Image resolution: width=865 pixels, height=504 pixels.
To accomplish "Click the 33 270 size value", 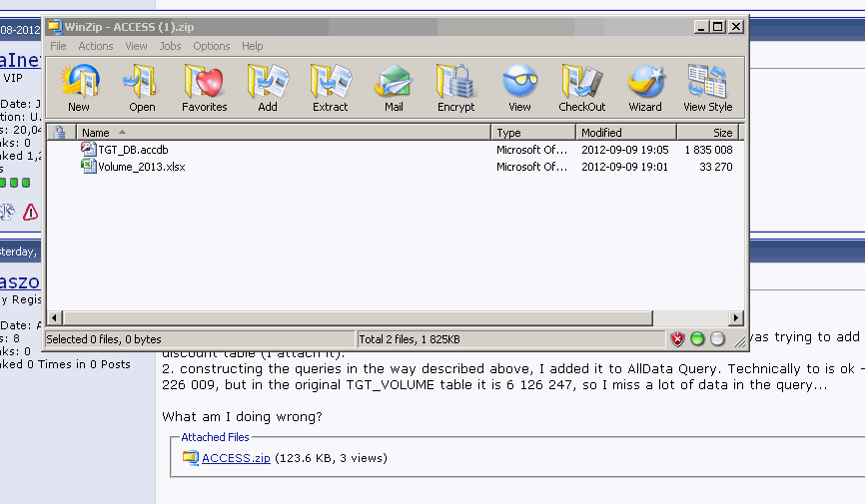I will (x=716, y=167).
